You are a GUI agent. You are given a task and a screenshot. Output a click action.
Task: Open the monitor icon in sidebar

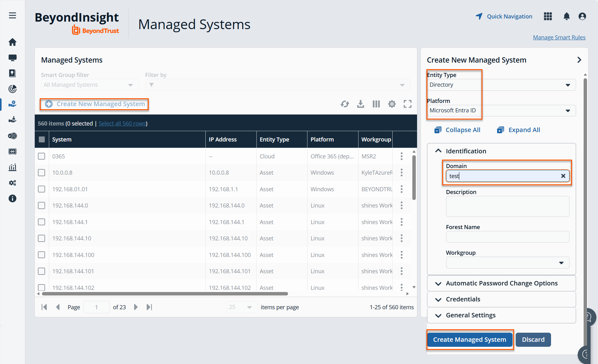pos(13,58)
